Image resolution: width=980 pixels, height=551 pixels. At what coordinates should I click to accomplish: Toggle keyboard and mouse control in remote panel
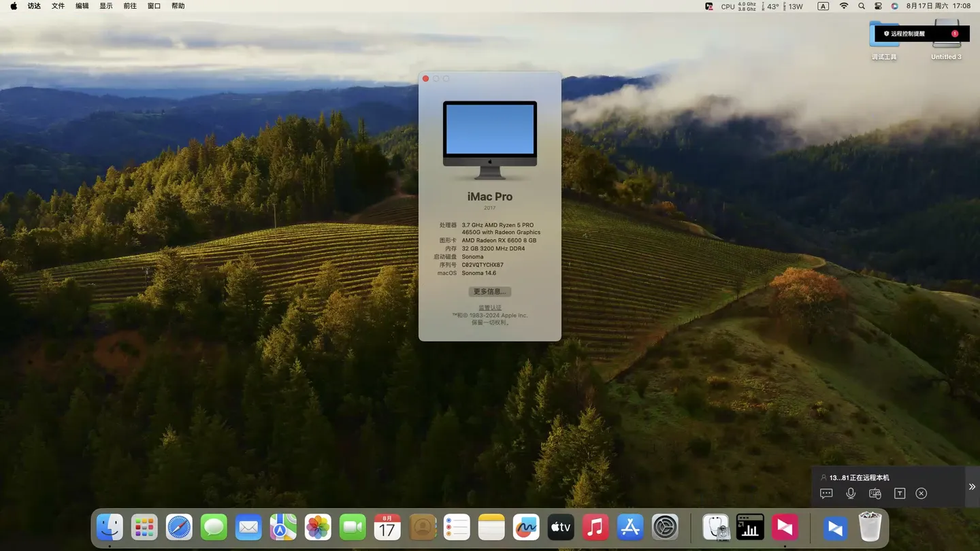875,493
